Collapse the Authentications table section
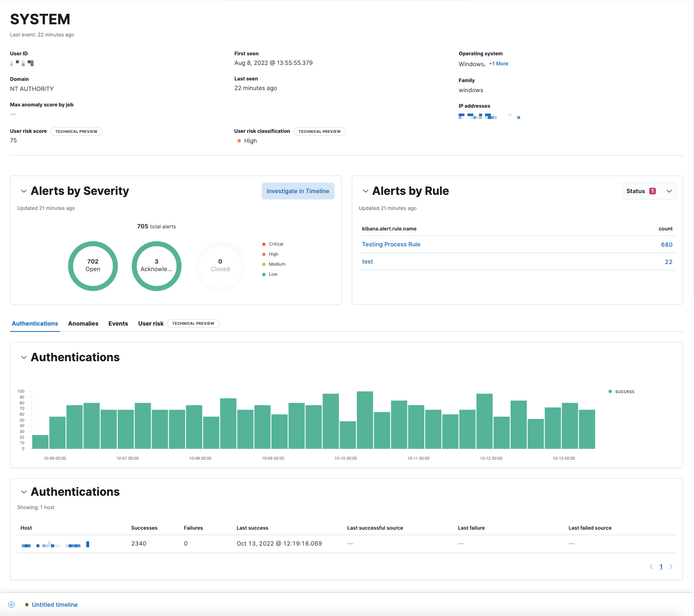This screenshot has width=694, height=616. [24, 492]
